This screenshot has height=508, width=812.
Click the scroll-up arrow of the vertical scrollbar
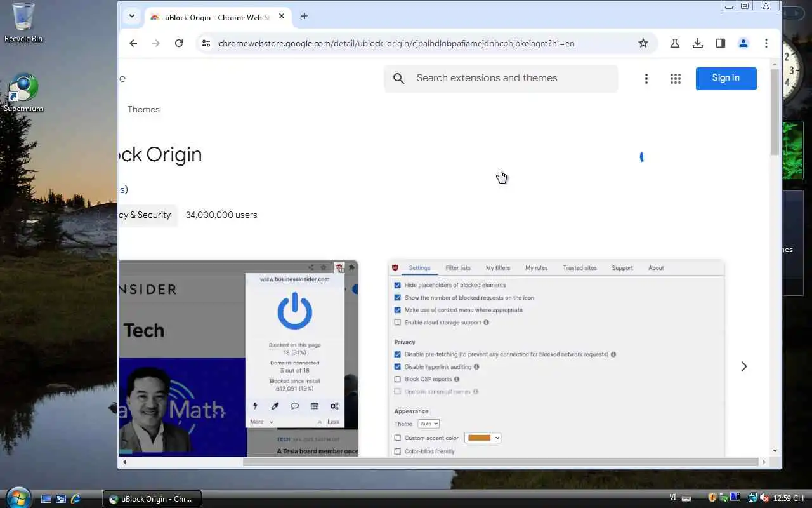tap(775, 64)
